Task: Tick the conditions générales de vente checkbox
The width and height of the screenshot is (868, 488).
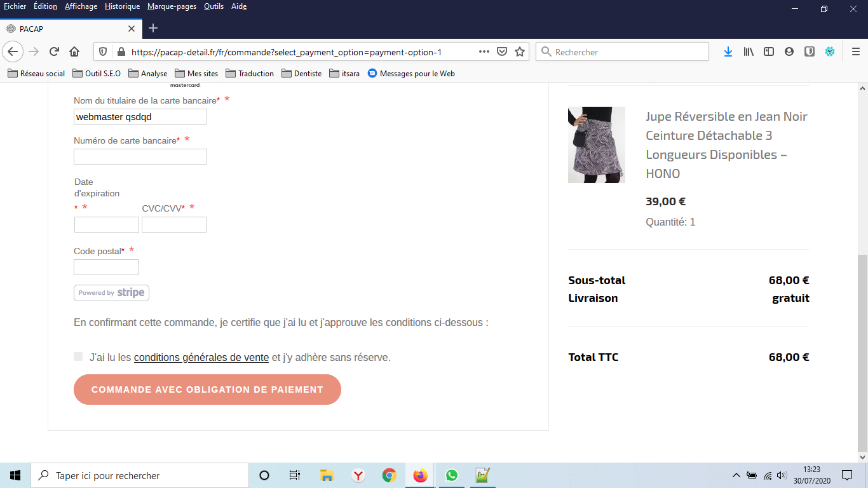Action: [78, 356]
